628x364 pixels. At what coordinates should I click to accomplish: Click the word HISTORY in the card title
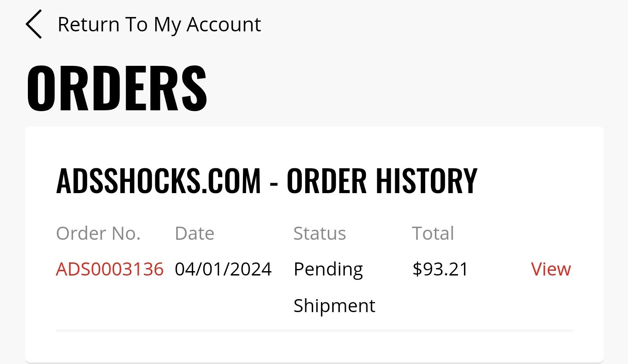point(427,180)
